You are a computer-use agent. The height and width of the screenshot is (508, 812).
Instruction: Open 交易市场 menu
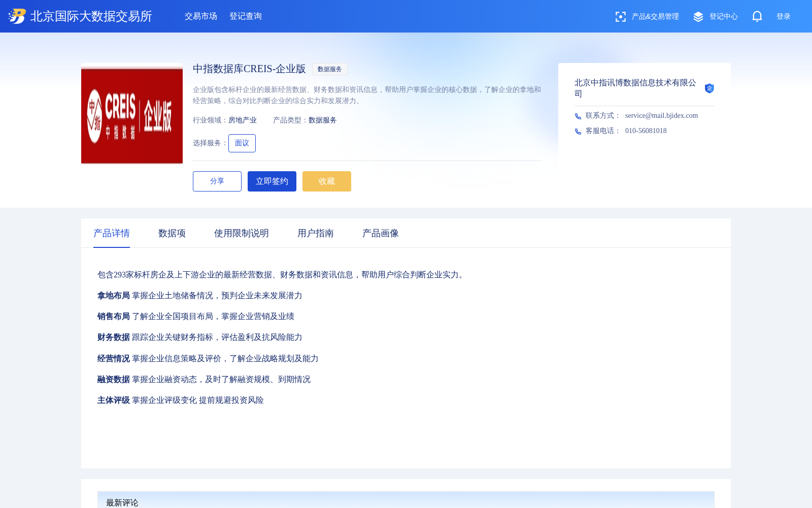click(201, 16)
